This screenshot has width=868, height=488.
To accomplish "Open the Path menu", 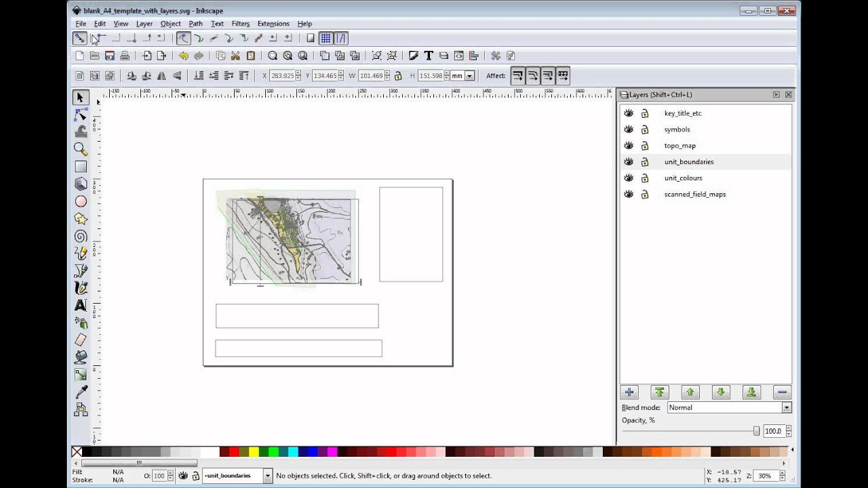I will [x=196, y=24].
